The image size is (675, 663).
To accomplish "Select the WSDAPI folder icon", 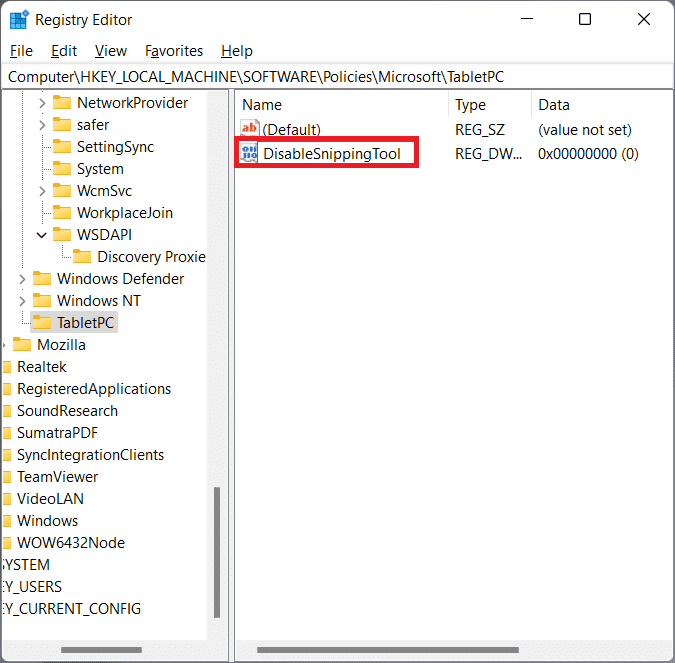I will click(62, 234).
